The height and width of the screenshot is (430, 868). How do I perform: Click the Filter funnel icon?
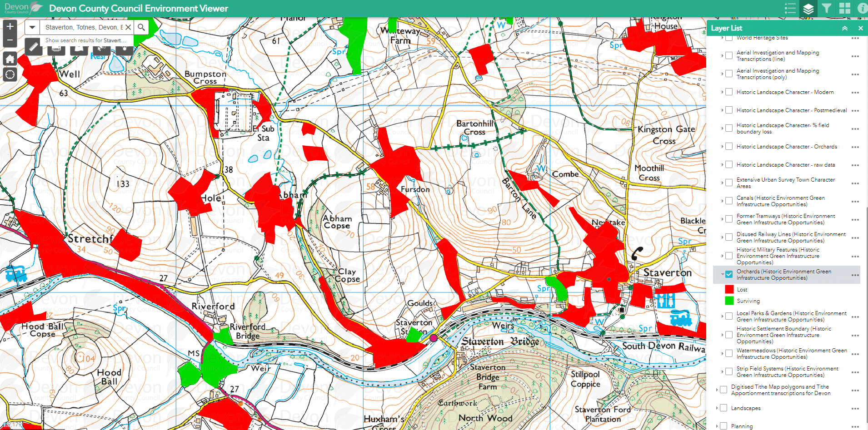pos(827,9)
